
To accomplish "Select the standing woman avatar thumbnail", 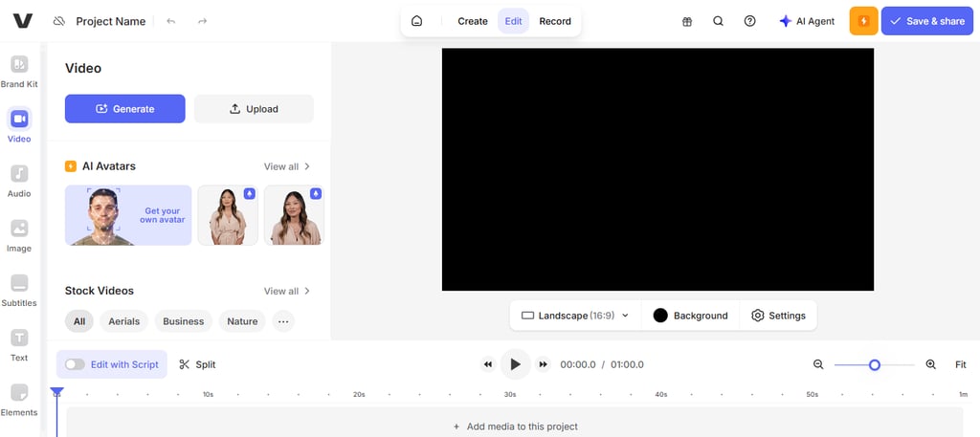I will pyautogui.click(x=228, y=215).
